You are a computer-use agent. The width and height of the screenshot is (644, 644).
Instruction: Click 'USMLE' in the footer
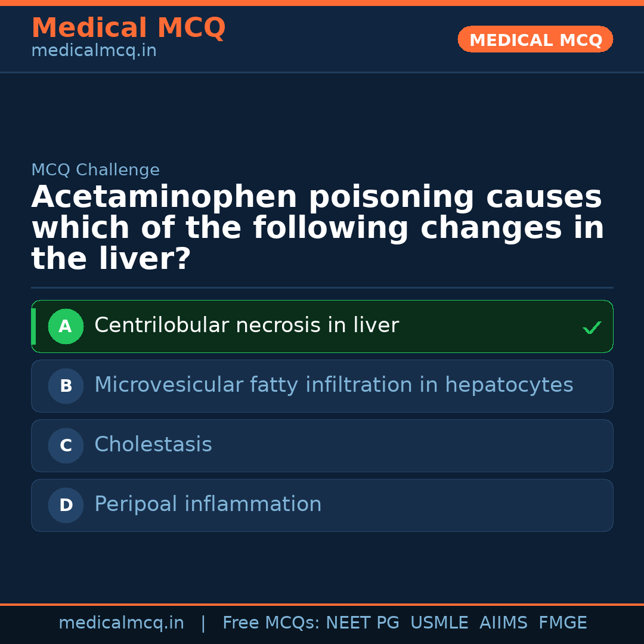pyautogui.click(x=439, y=623)
